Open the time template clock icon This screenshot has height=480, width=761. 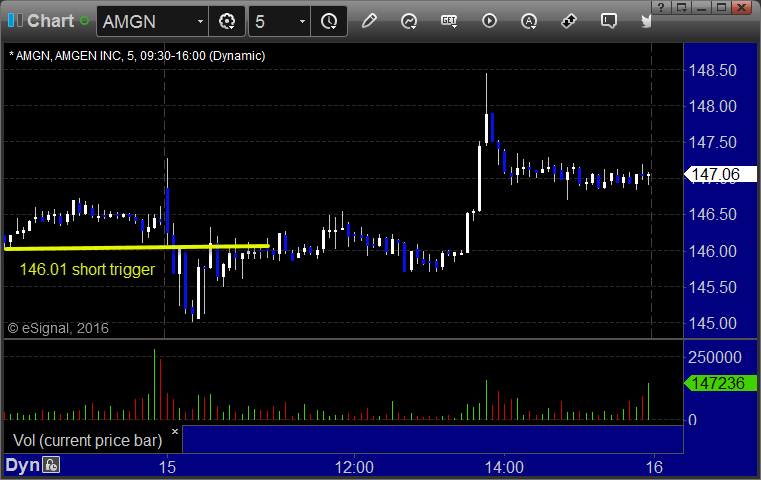tap(329, 21)
